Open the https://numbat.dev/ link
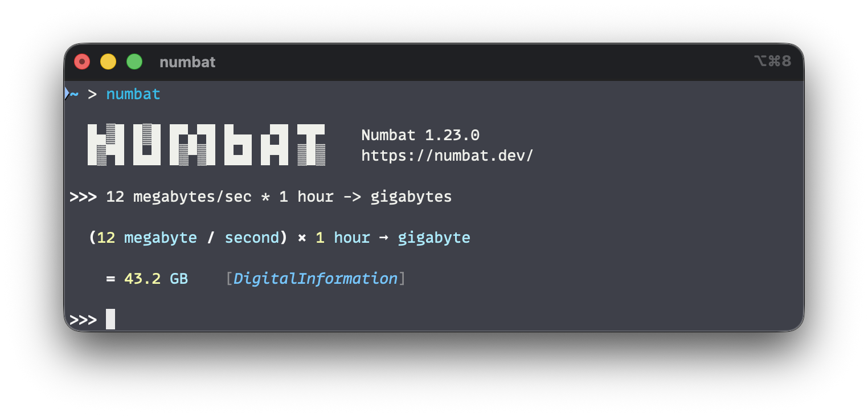This screenshot has height=416, width=868. [448, 156]
